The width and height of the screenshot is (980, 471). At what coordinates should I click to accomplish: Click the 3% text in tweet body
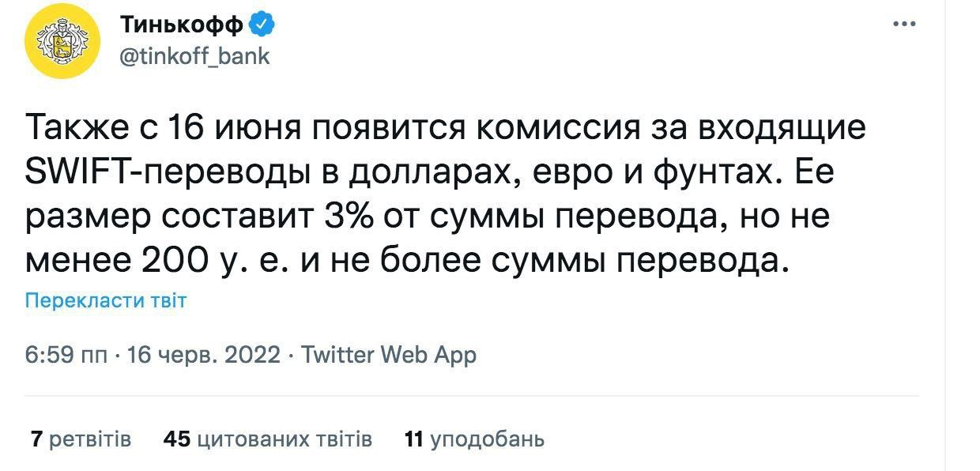349,217
